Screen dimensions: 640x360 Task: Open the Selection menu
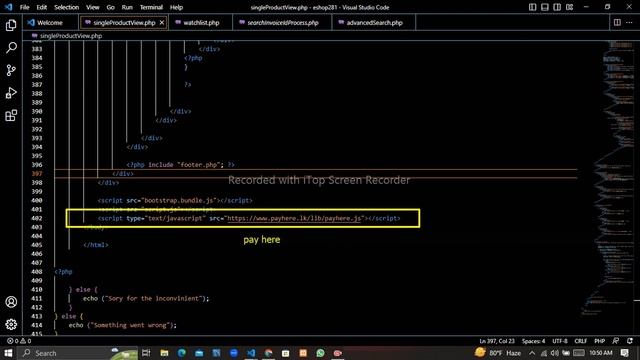coord(67,7)
